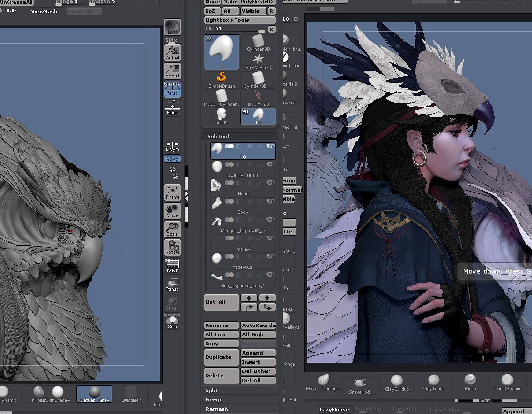Select the Rotate view icon
The image size is (532, 414).
coord(172,247)
